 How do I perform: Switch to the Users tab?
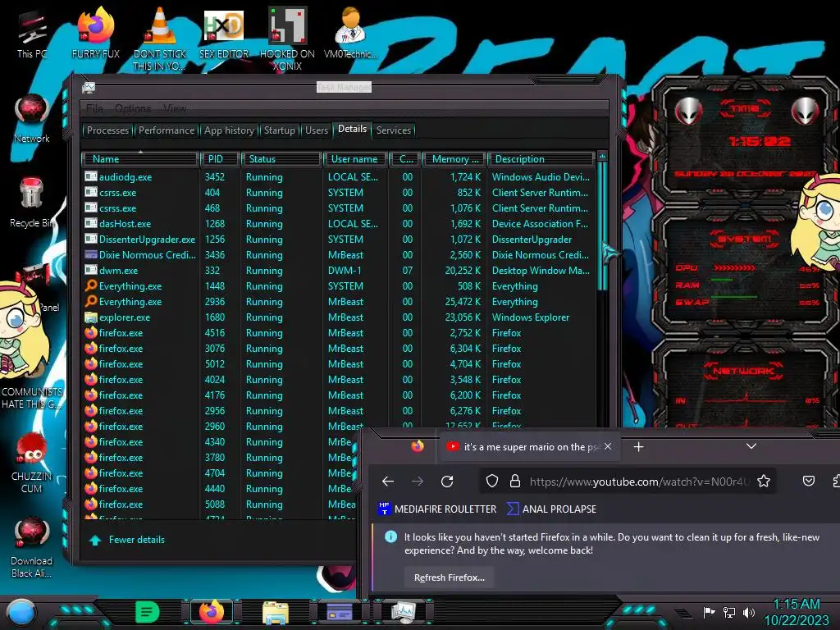(x=316, y=130)
